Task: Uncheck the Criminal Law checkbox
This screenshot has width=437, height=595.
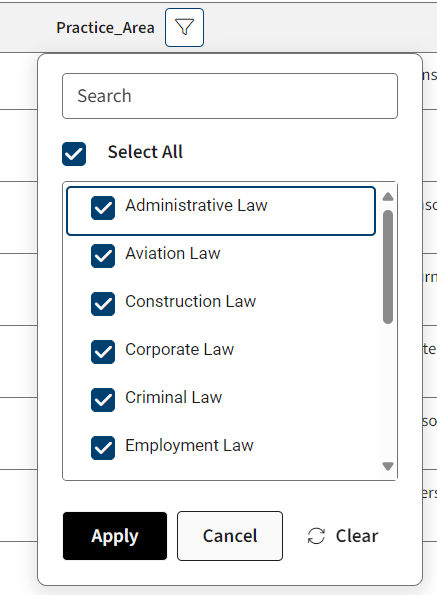Action: [103, 400]
